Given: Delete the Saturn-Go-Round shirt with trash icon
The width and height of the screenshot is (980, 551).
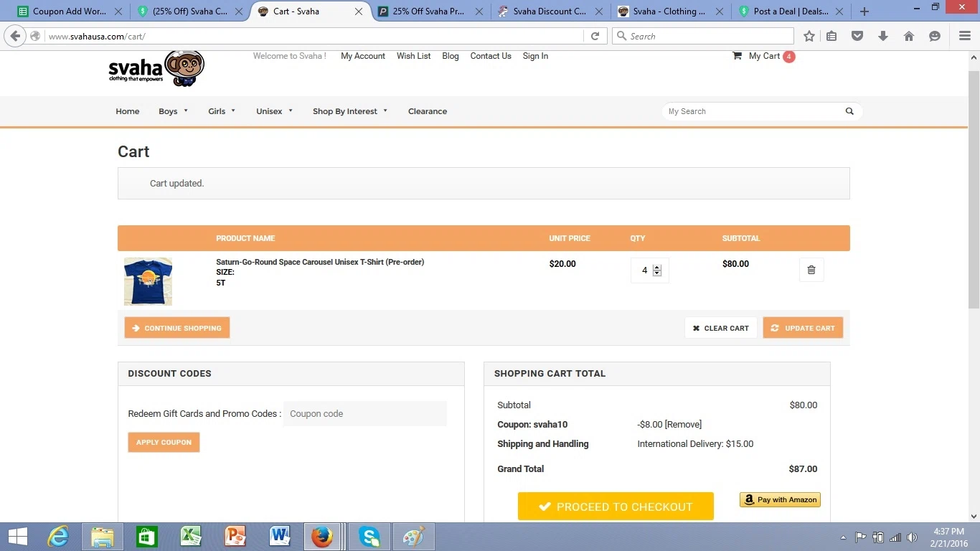Looking at the screenshot, I should (x=811, y=270).
